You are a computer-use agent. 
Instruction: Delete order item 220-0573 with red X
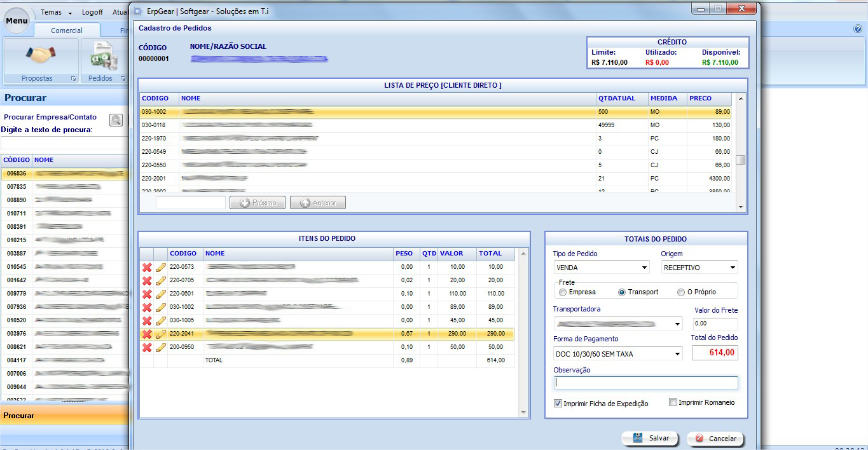tap(146, 267)
